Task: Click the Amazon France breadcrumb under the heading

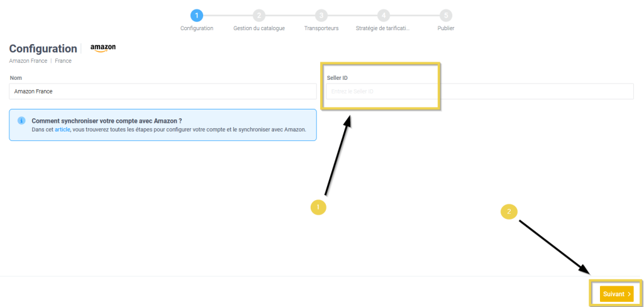Action: pyautogui.click(x=28, y=61)
